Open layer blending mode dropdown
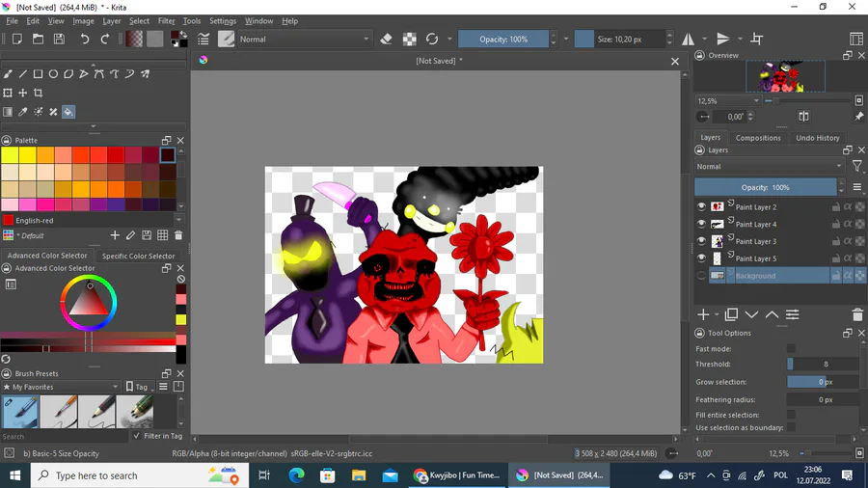Viewport: 868px width, 488px height. point(770,166)
